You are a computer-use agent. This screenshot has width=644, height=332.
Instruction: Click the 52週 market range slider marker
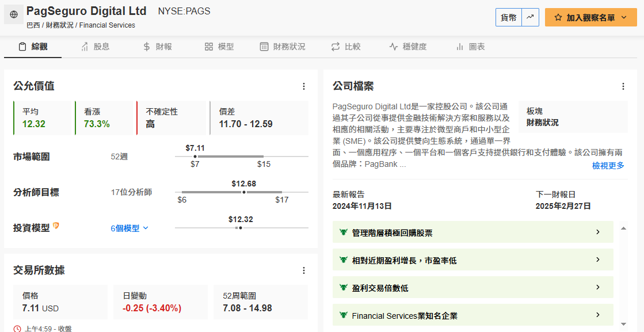[x=195, y=157]
